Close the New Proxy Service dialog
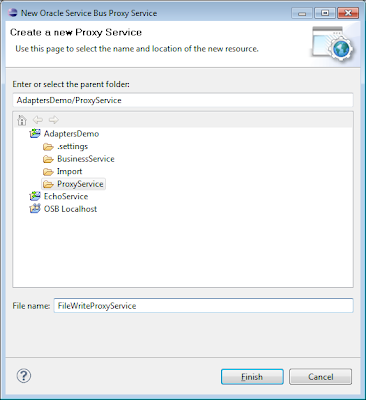The width and height of the screenshot is (366, 400). pyautogui.click(x=348, y=13)
